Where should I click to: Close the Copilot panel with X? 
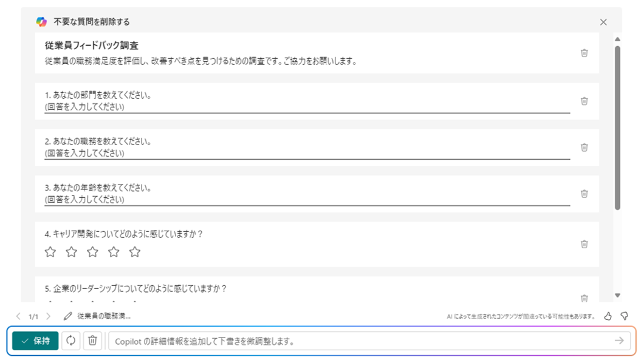[x=603, y=22]
